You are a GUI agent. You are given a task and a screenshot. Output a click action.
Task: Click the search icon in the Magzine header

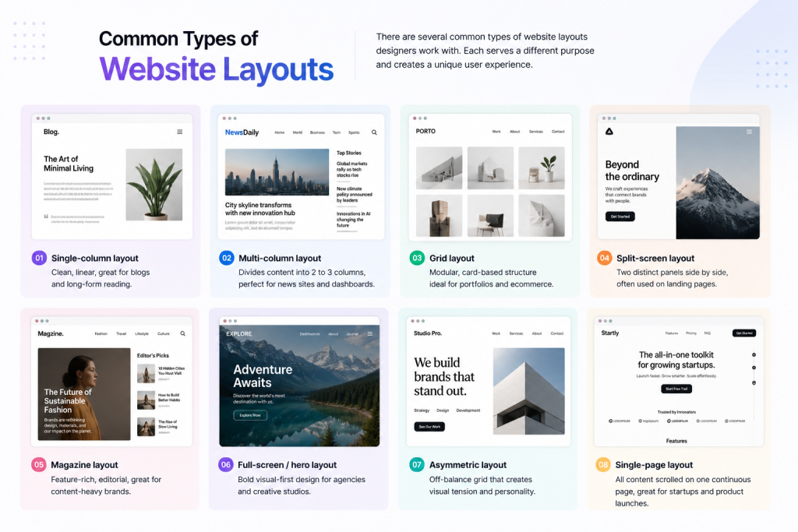tap(182, 333)
